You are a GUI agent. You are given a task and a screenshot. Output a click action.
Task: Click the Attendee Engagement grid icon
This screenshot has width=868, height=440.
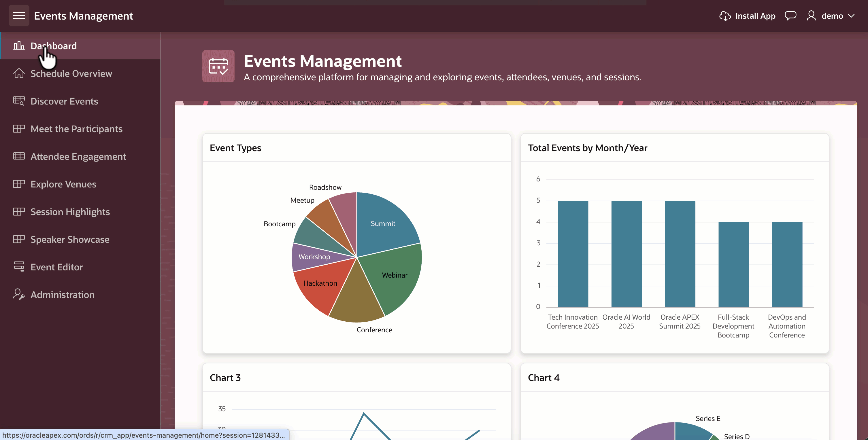click(19, 156)
